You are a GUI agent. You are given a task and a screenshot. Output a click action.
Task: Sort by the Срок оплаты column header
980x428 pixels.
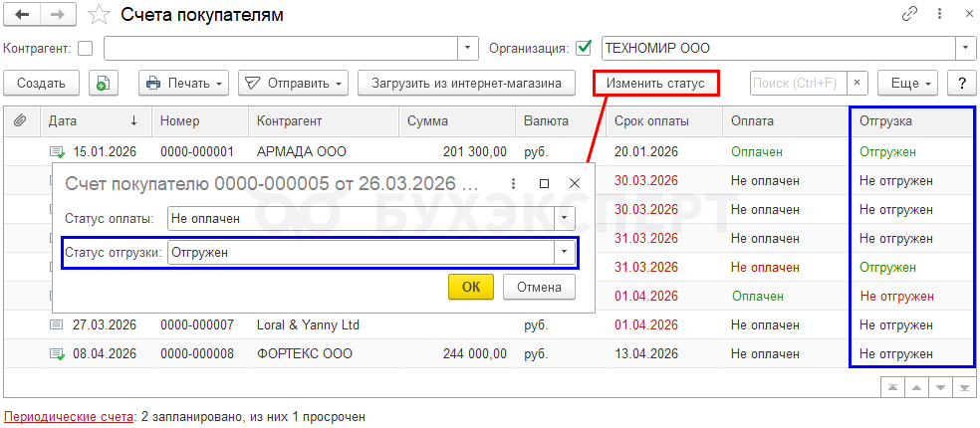(x=664, y=121)
